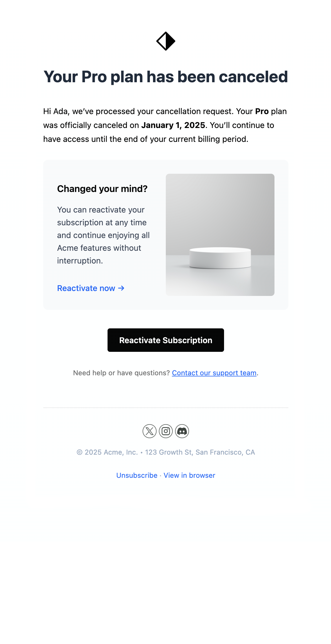Click the Acme diamond logo
This screenshot has height=644, width=331.
(165, 41)
